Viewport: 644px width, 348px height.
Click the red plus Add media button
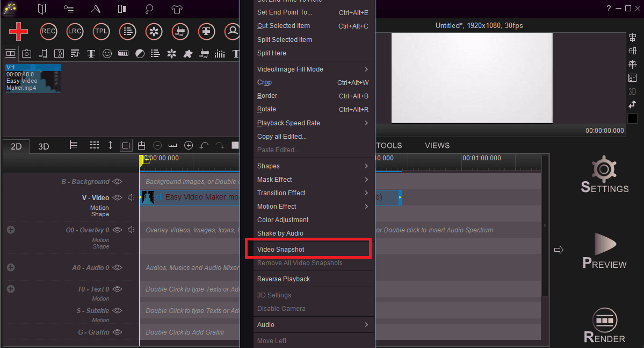(18, 32)
